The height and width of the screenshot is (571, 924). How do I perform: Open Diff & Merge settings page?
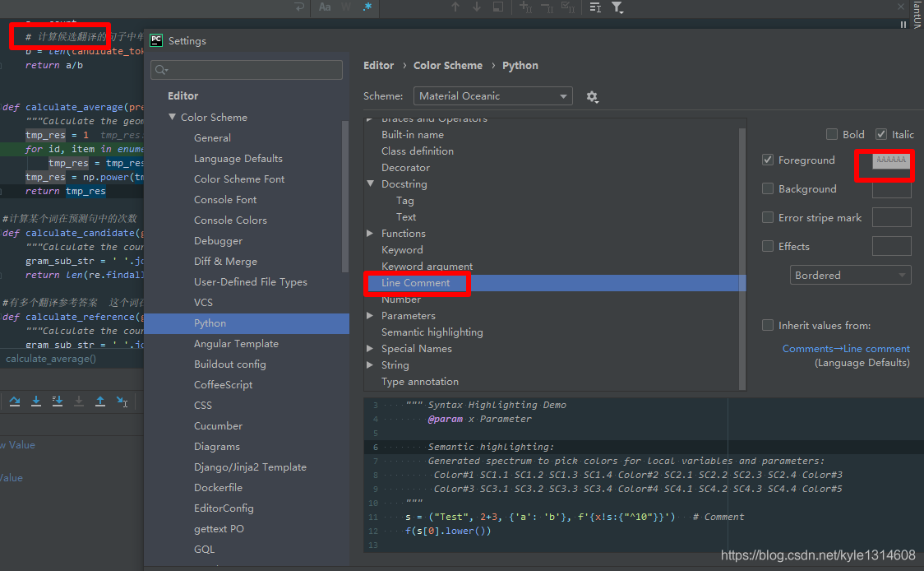[226, 262]
